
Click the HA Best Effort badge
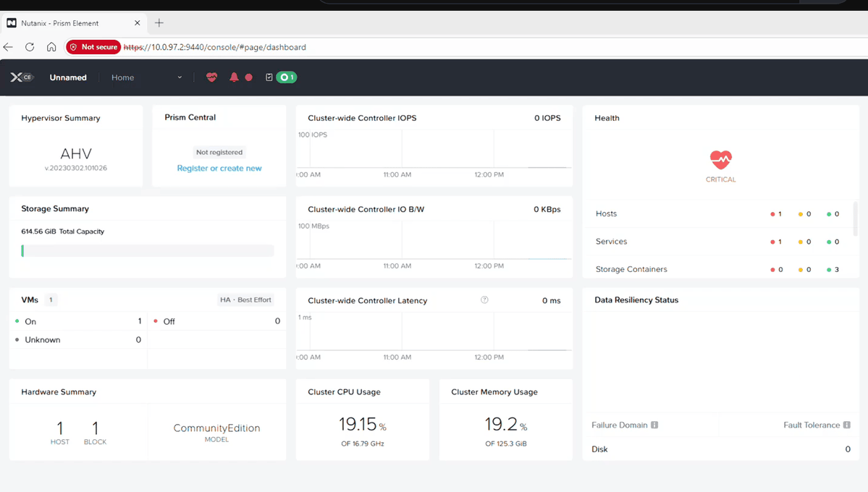click(x=246, y=300)
